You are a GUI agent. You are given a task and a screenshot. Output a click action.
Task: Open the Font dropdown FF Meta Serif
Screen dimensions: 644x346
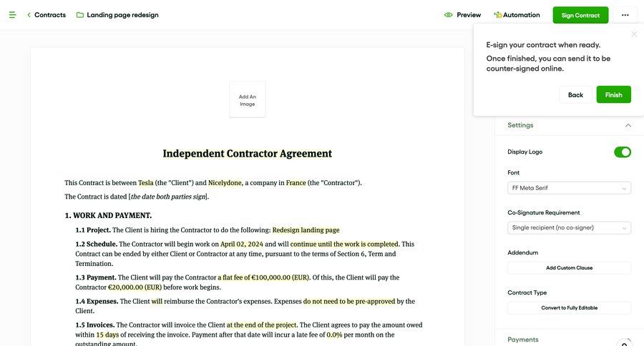(569, 188)
